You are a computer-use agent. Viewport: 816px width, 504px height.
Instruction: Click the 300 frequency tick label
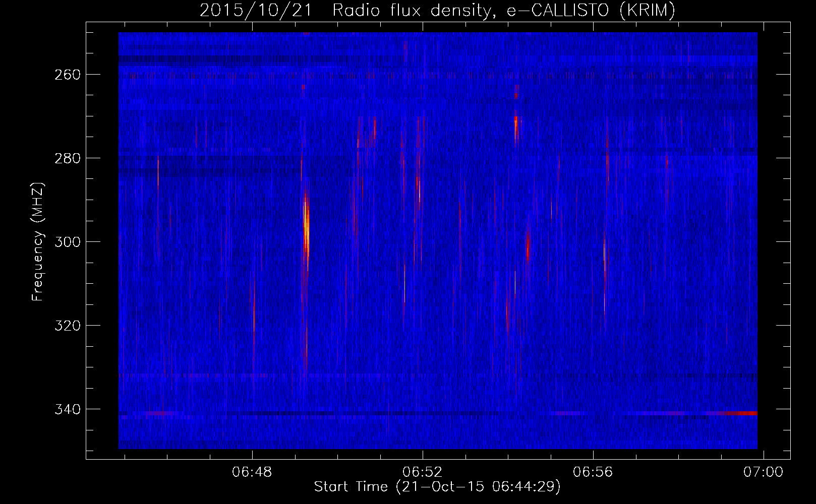(x=67, y=242)
